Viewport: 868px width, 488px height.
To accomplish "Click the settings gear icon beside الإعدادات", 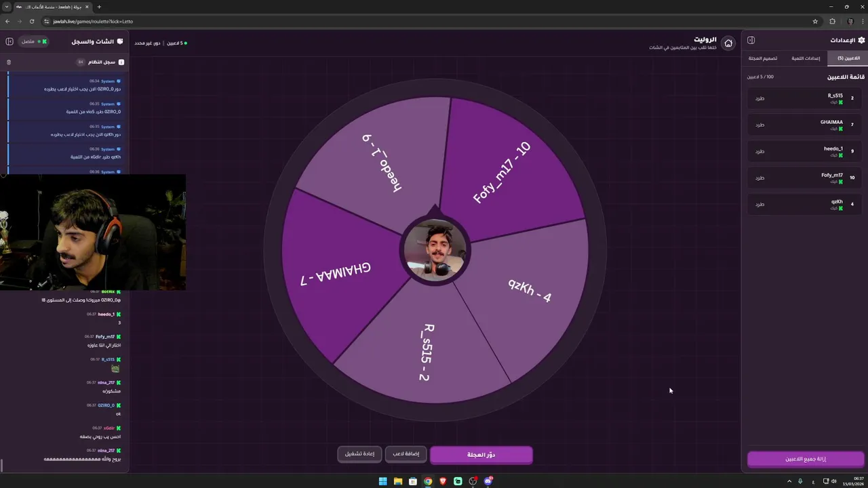I will click(x=861, y=40).
